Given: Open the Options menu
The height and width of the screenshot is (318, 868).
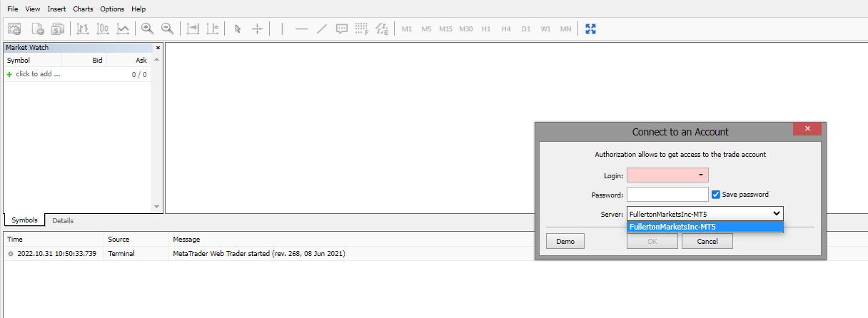Looking at the screenshot, I should pos(112,9).
